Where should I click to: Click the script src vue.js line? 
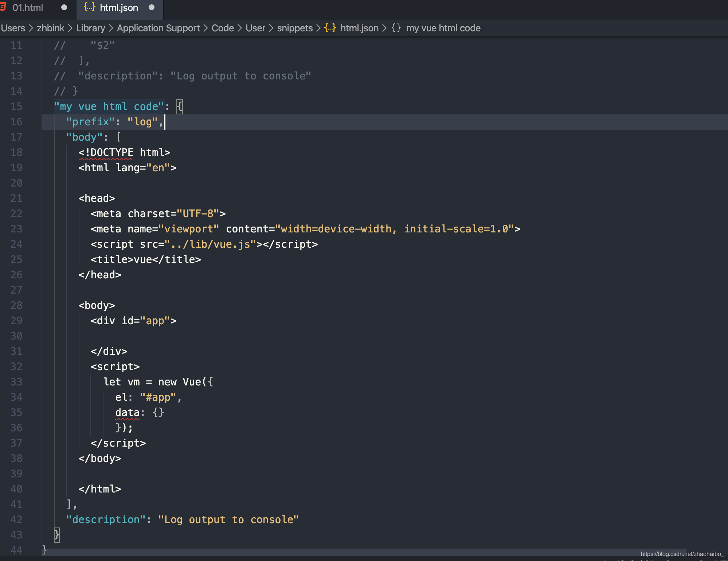click(x=204, y=244)
